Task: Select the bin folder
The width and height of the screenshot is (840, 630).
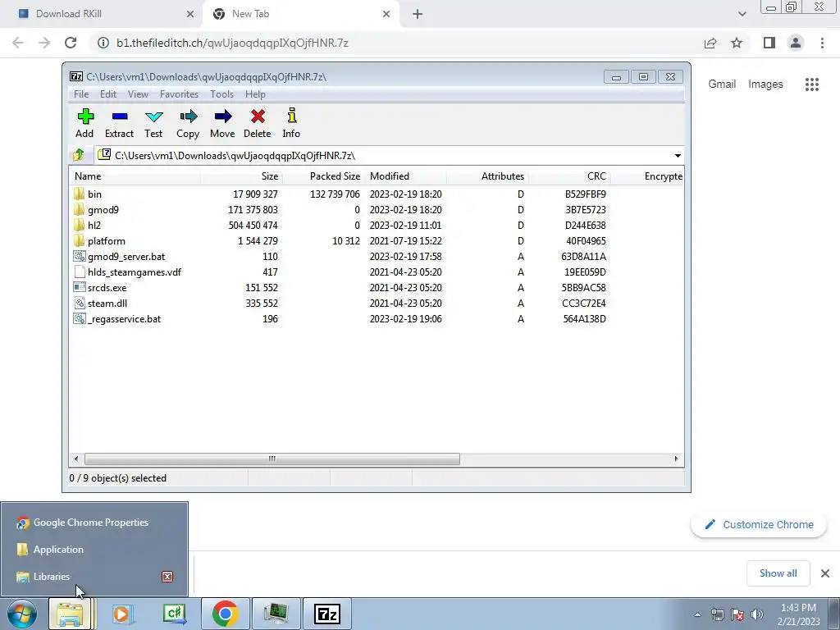Action: click(94, 194)
